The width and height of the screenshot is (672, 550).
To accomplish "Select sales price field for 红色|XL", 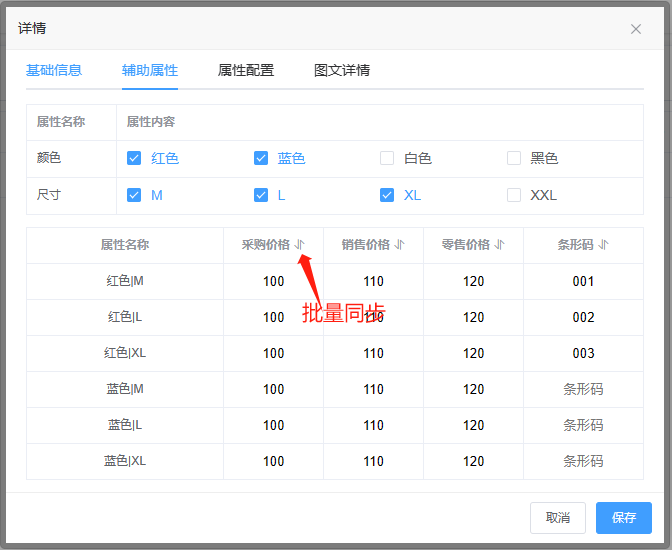I will tap(374, 353).
